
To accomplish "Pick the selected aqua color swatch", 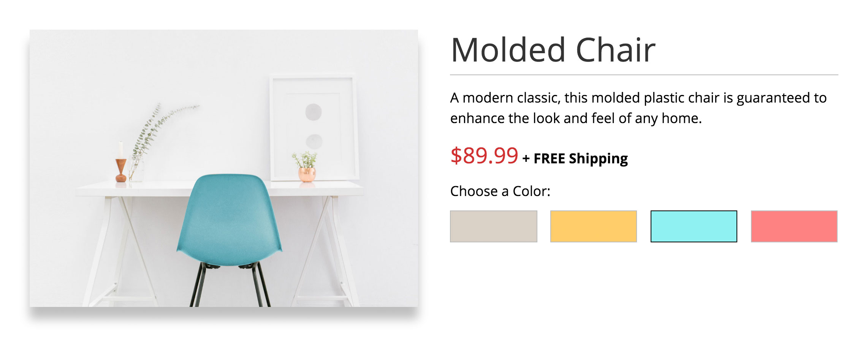I will [694, 226].
